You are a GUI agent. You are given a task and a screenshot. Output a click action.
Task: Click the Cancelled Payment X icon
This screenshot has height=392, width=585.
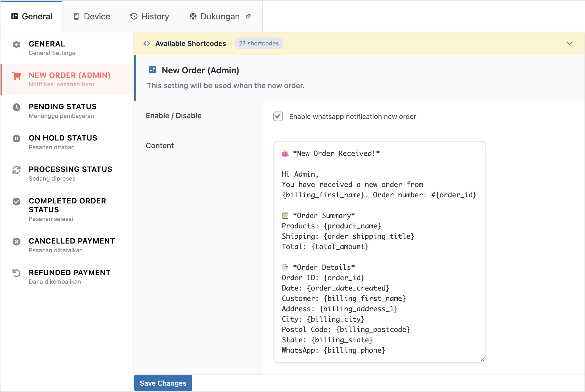(x=16, y=242)
